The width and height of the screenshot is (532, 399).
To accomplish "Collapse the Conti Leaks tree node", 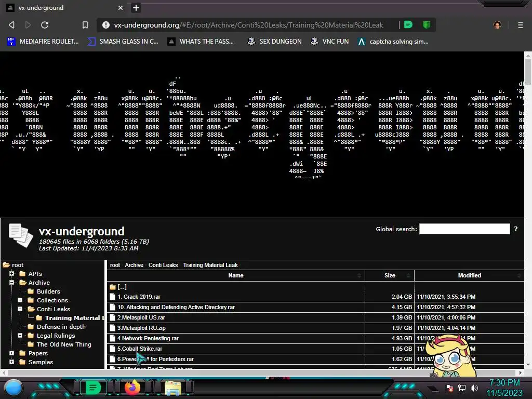I will pos(20,309).
